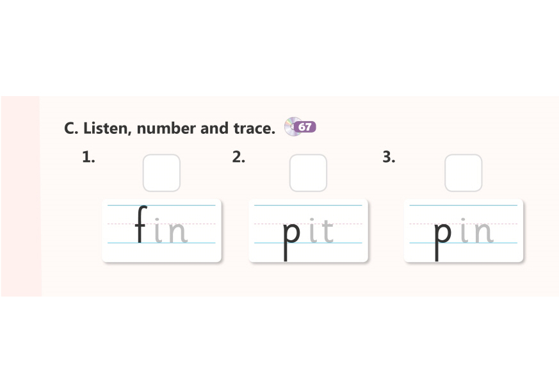Click the gray letter n in pin

tap(482, 233)
